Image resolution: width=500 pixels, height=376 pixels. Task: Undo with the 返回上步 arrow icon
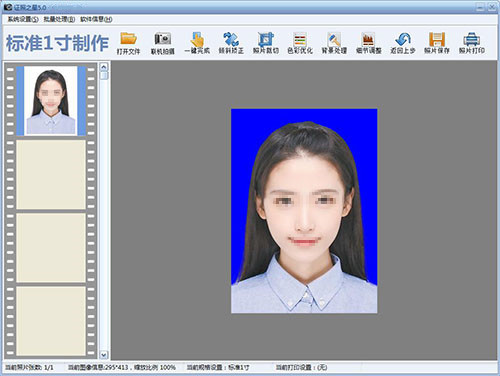403,43
